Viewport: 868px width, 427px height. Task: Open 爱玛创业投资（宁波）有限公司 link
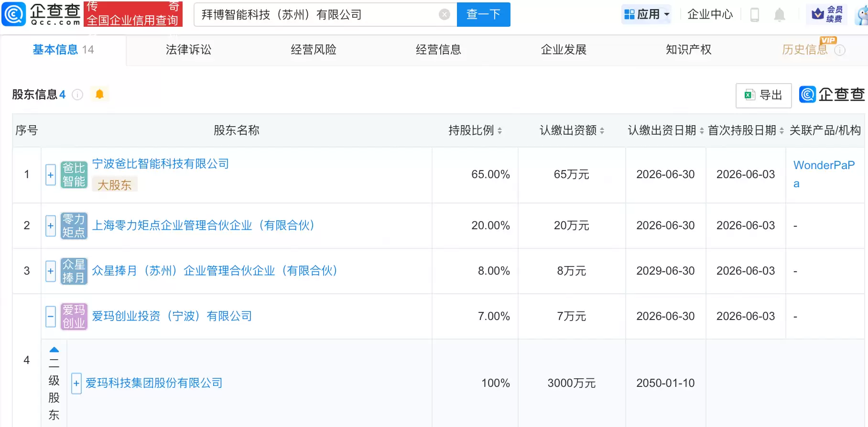172,316
